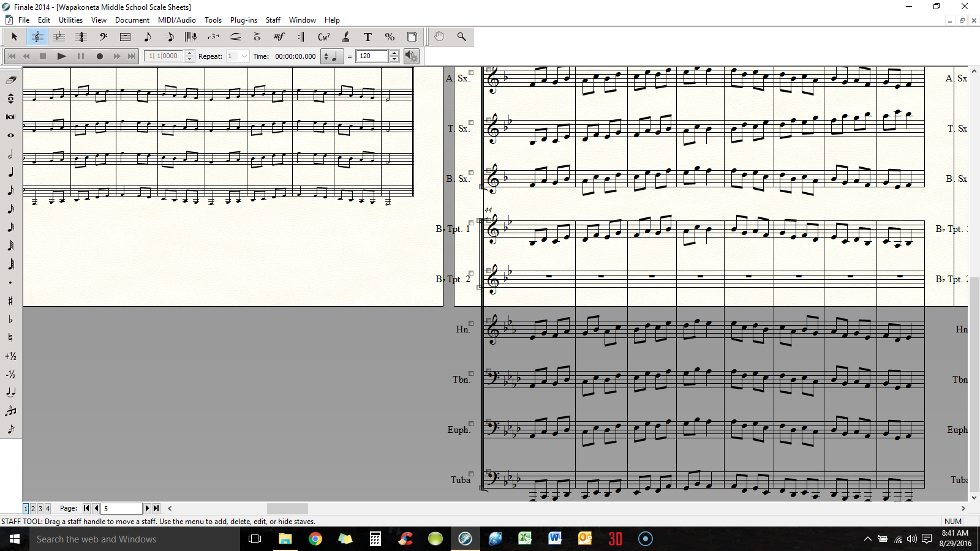Choose the Text tool in toolbar
The width and height of the screenshot is (980, 551).
tap(367, 37)
